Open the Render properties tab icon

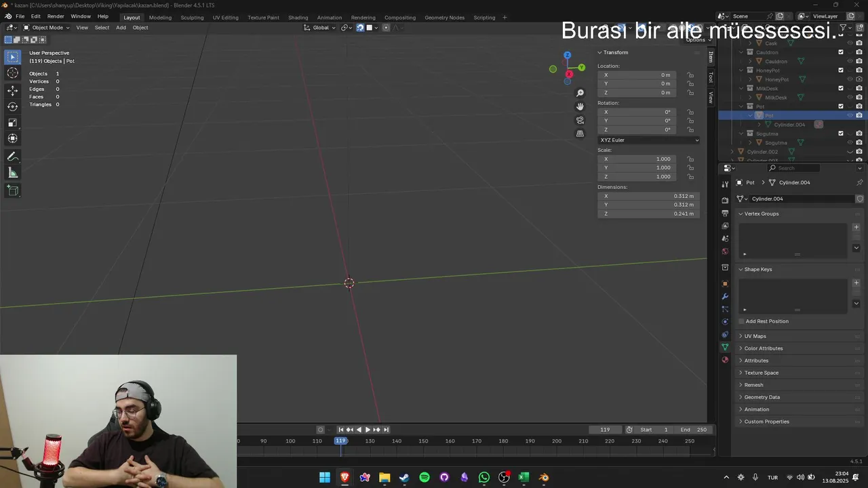tap(725, 200)
